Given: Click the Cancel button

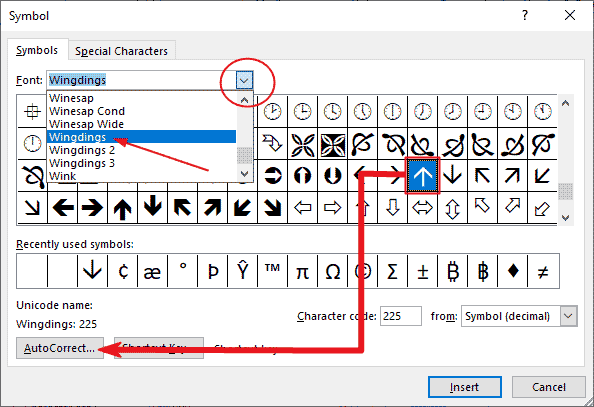Looking at the screenshot, I should point(549,387).
